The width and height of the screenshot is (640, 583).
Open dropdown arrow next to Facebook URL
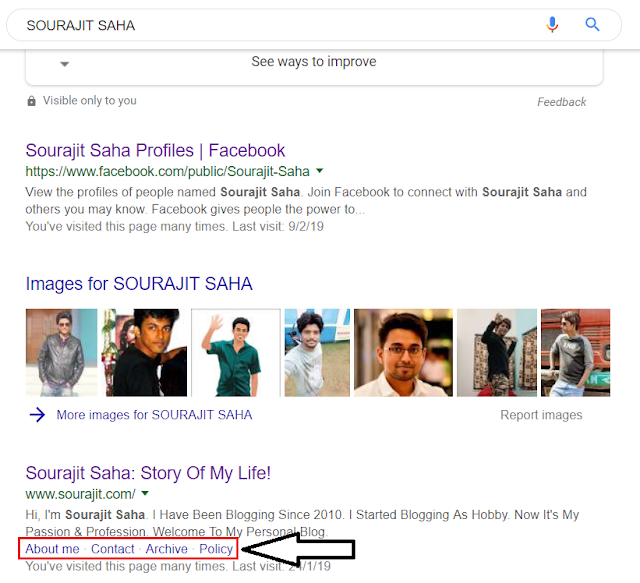click(320, 171)
